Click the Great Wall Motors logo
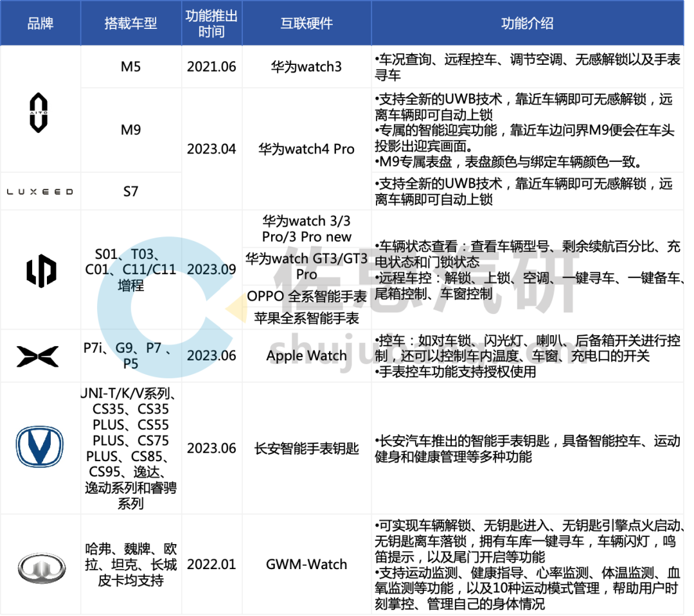The width and height of the screenshot is (694, 616). click(42, 568)
